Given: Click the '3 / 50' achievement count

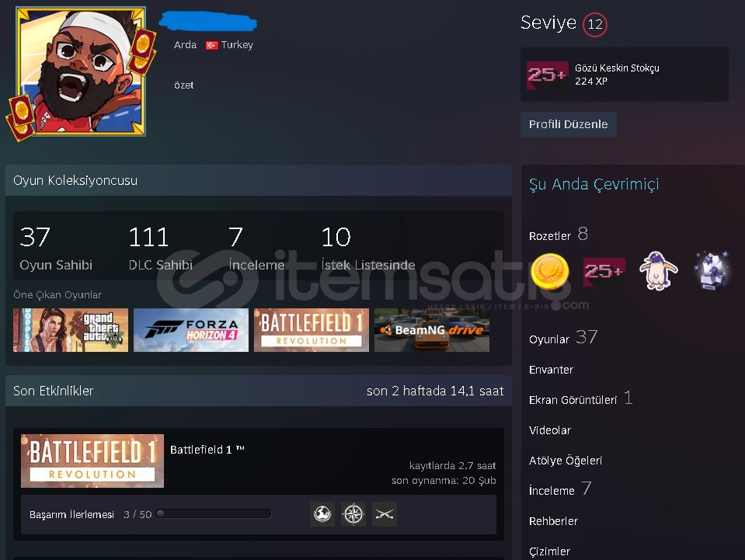Looking at the screenshot, I should (x=138, y=514).
